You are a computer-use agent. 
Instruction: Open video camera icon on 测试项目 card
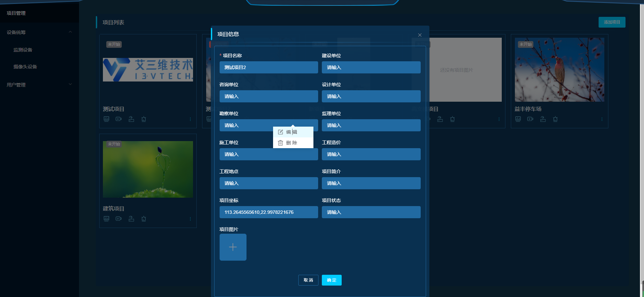pos(119,119)
